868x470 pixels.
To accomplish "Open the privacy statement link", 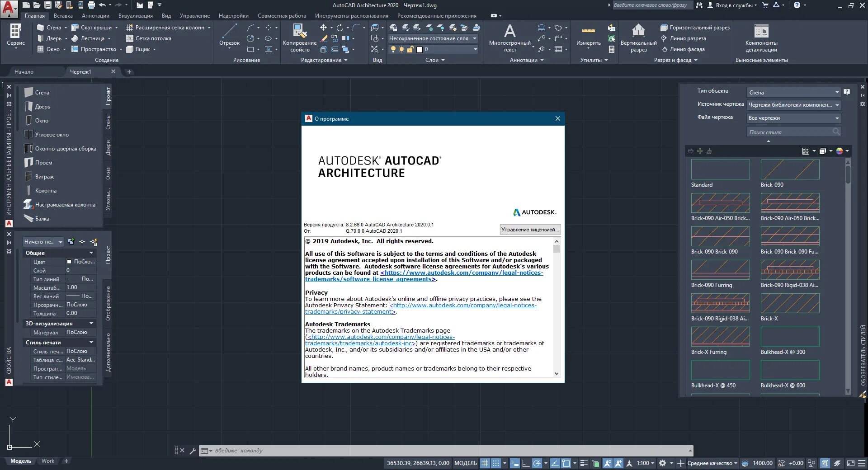I will click(420, 309).
